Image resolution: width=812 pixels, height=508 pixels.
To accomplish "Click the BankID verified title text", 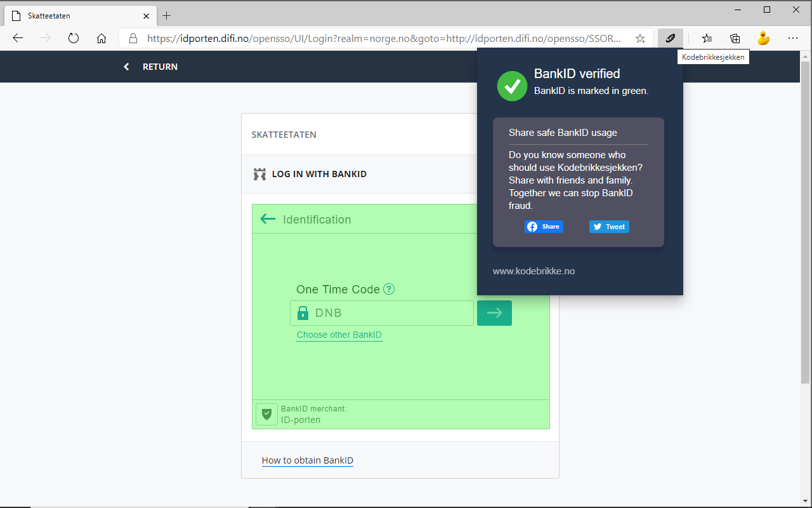I will pyautogui.click(x=577, y=74).
